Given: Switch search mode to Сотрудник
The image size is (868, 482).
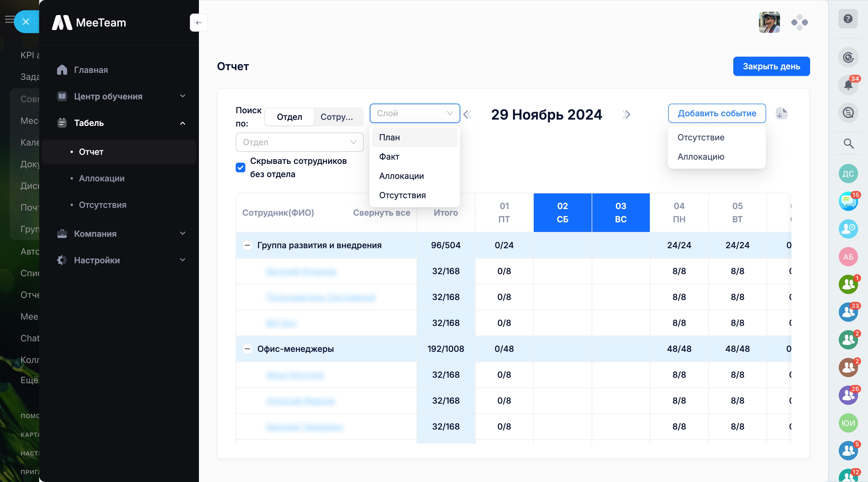Looking at the screenshot, I should coord(337,117).
